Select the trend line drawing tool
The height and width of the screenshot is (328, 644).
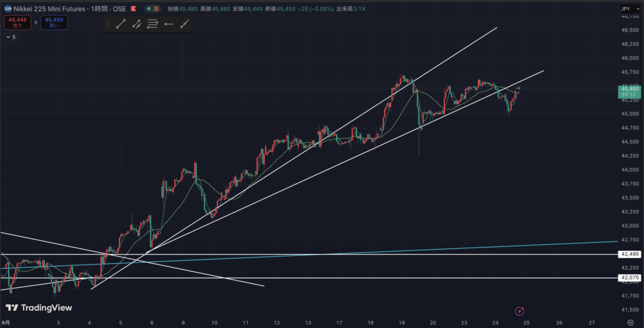(x=121, y=24)
